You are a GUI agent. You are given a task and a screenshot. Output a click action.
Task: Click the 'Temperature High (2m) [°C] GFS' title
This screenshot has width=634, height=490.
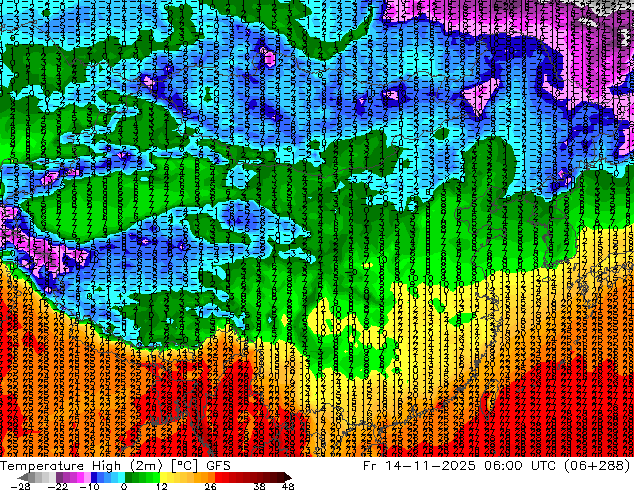tap(115, 466)
